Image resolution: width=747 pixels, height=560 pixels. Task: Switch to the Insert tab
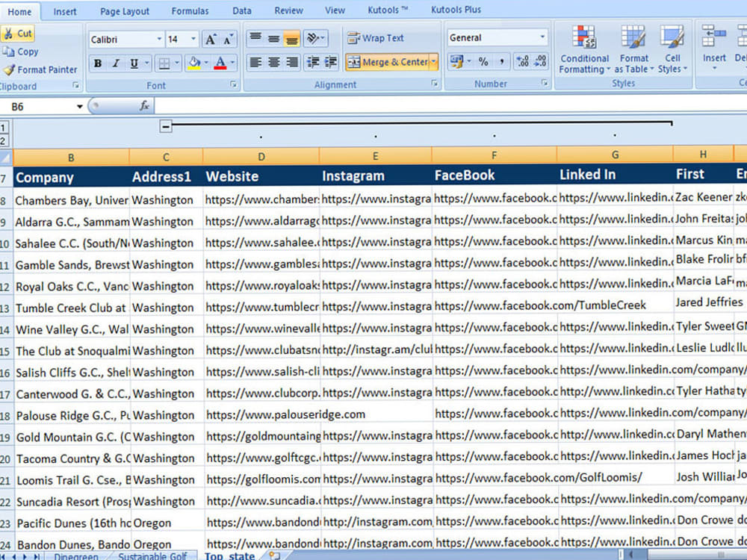[65, 11]
